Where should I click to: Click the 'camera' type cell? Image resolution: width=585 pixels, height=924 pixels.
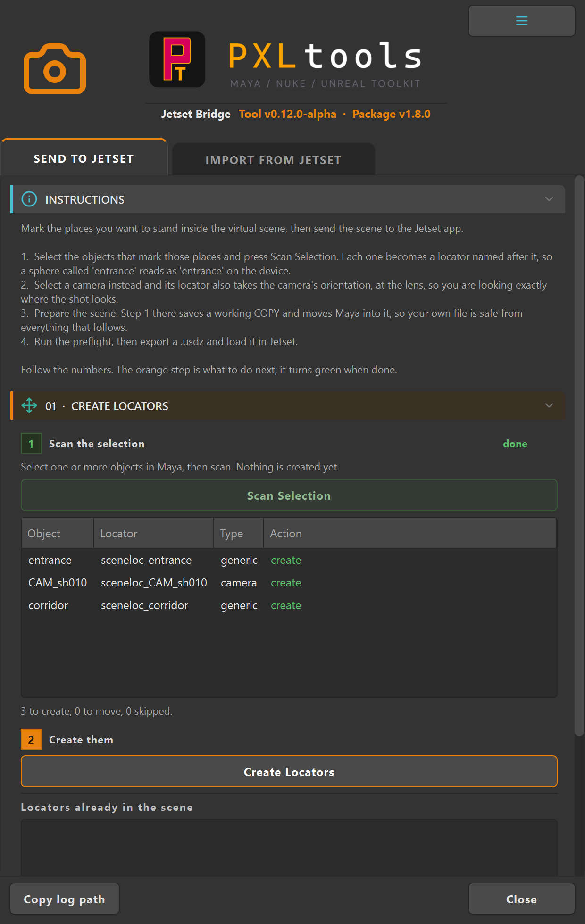[239, 583]
